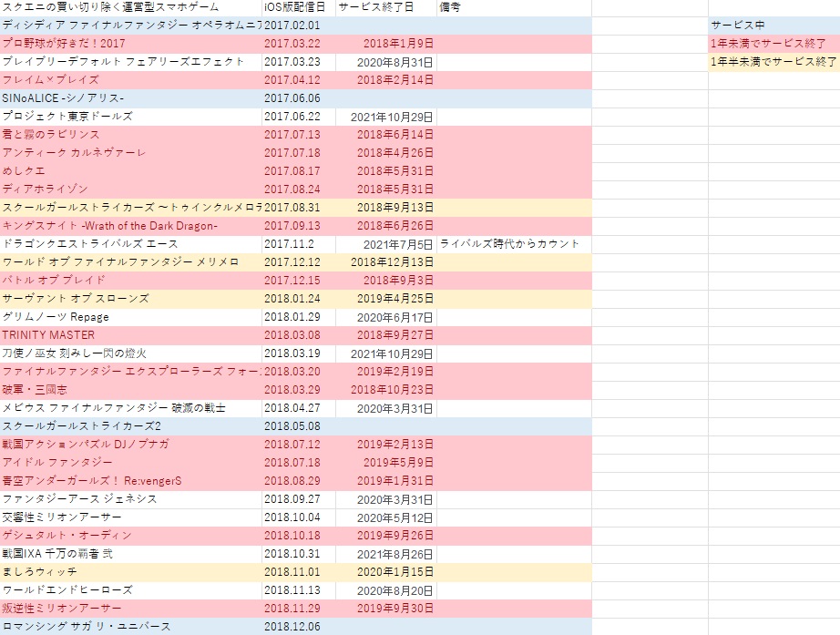Screen dimensions: 840x635
Task: Select the '備考' header cell
Action: point(514,7)
